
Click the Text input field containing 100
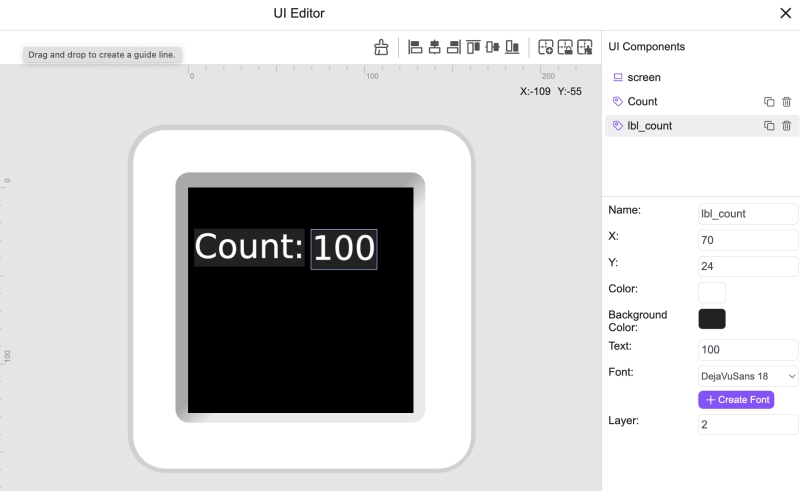click(x=747, y=350)
